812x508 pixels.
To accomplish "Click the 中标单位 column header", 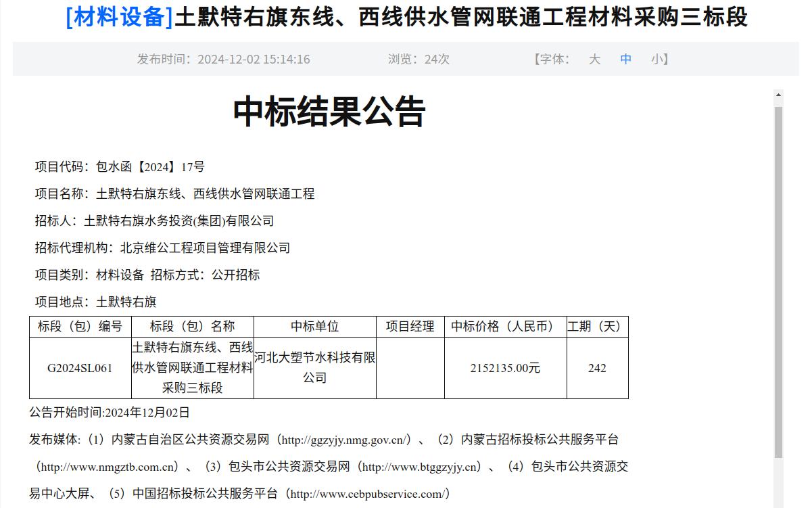I will 314,327.
